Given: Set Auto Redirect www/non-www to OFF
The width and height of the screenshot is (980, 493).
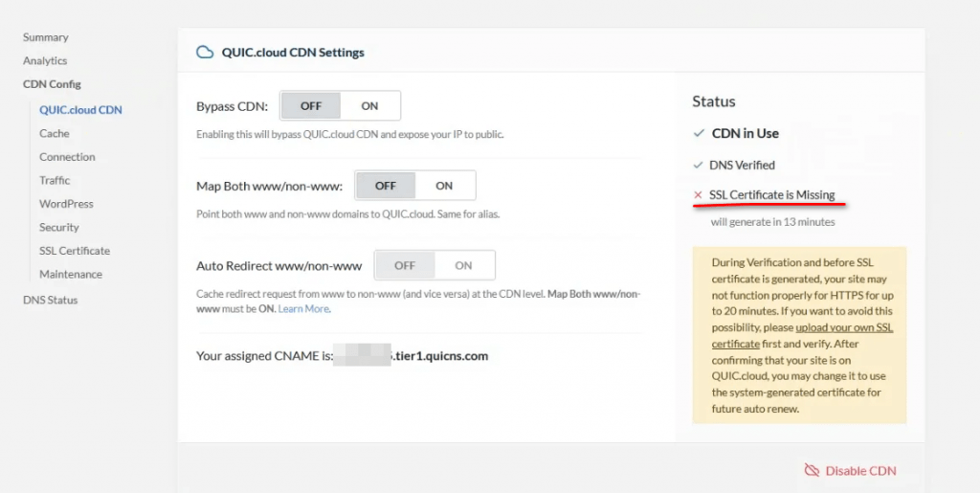Looking at the screenshot, I should [405, 265].
